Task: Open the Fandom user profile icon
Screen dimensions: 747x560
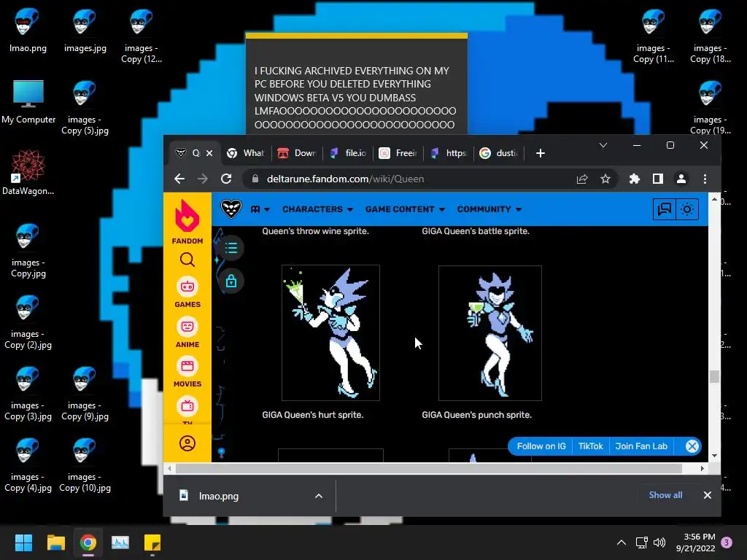Action: [187, 443]
